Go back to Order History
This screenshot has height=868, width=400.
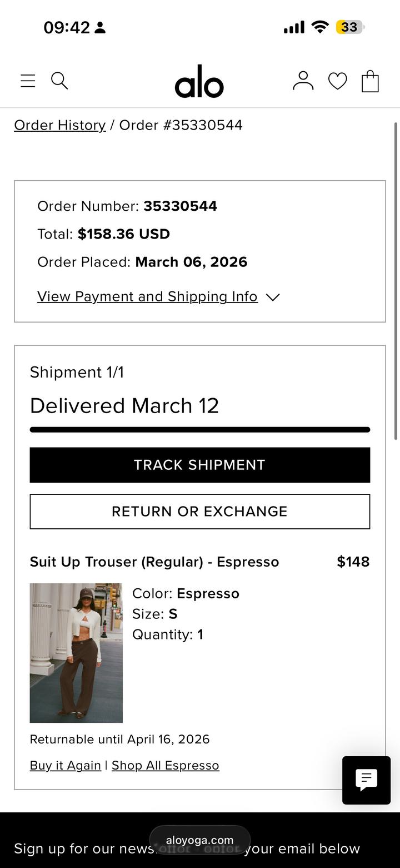[60, 125]
